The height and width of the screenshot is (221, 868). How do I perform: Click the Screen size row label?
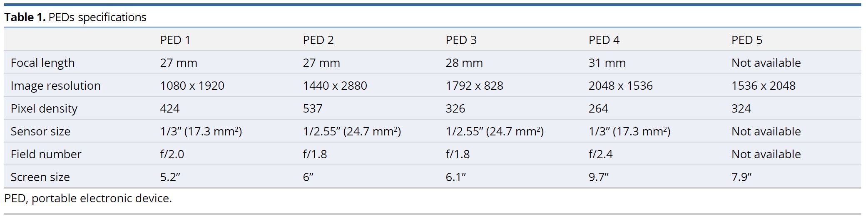(40, 177)
